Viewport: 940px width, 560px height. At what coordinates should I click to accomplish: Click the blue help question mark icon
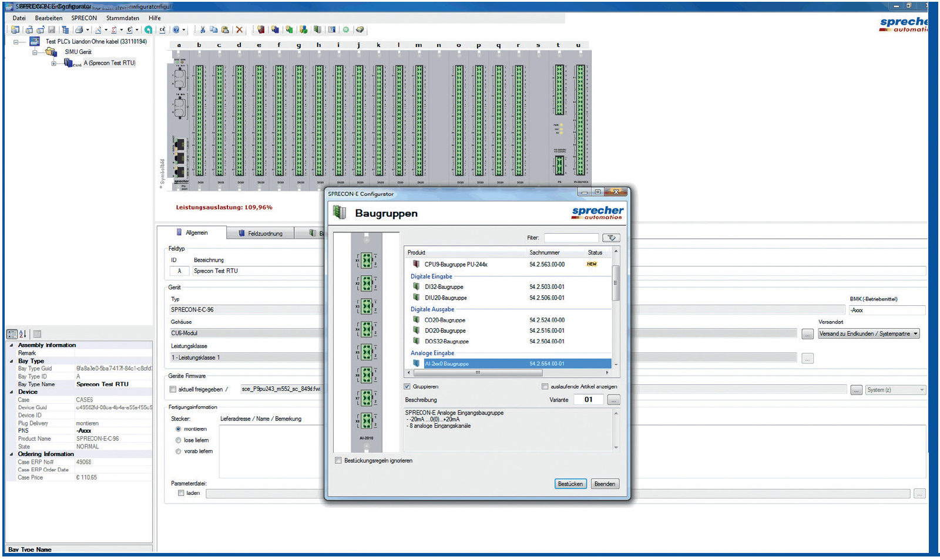pyautogui.click(x=176, y=29)
